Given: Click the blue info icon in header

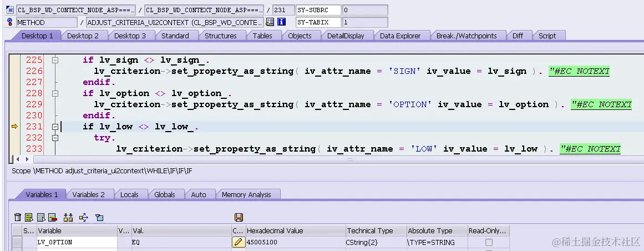Looking at the screenshot, I should 281,22.
